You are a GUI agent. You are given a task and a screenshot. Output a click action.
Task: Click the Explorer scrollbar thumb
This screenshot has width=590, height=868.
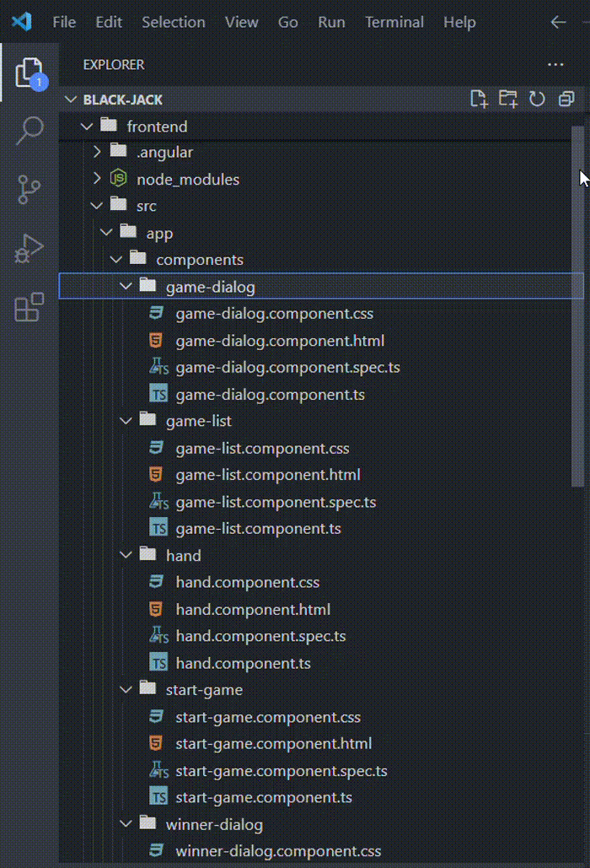point(580,304)
